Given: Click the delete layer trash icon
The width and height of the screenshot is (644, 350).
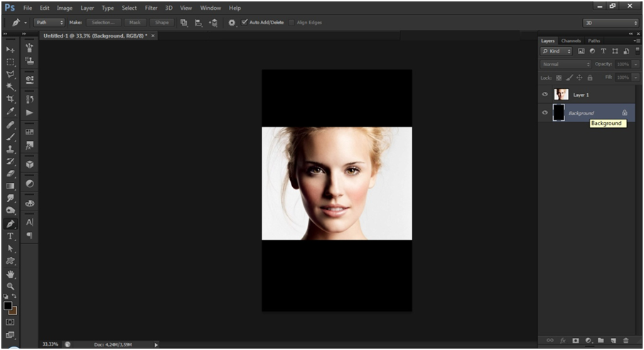Looking at the screenshot, I should pos(626,341).
